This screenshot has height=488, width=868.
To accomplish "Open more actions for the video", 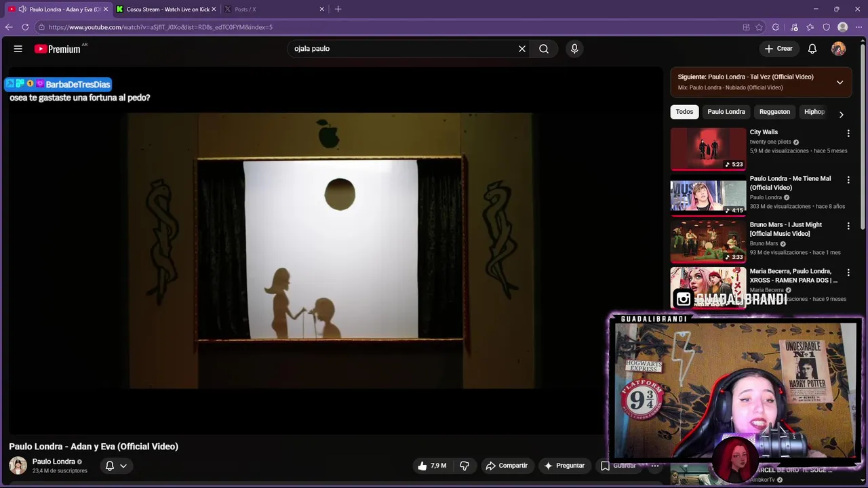I will [x=655, y=466].
